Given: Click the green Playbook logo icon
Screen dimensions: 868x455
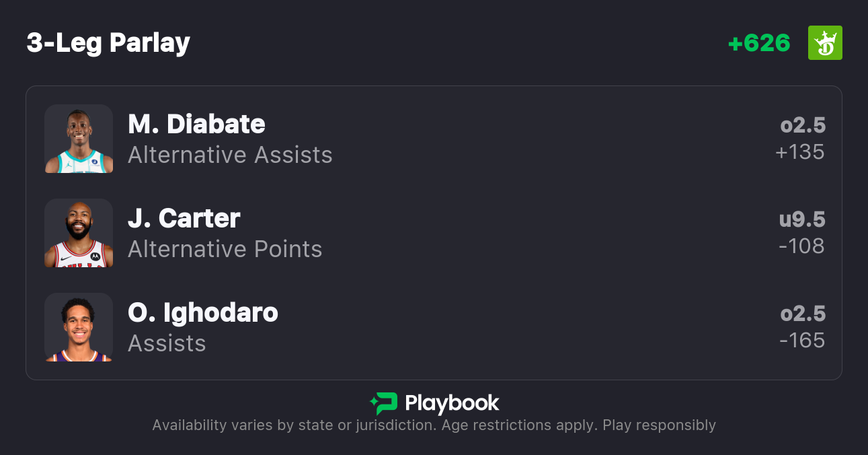Looking at the screenshot, I should pos(384,403).
